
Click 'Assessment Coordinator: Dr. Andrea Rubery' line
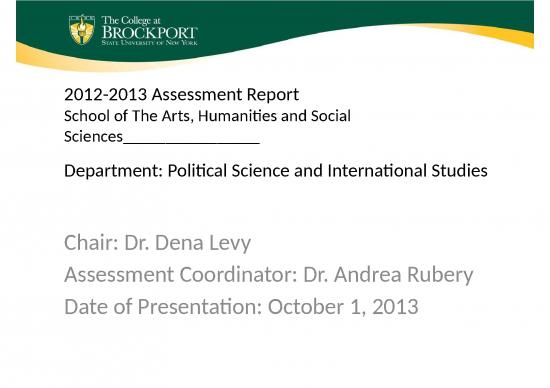(269, 274)
